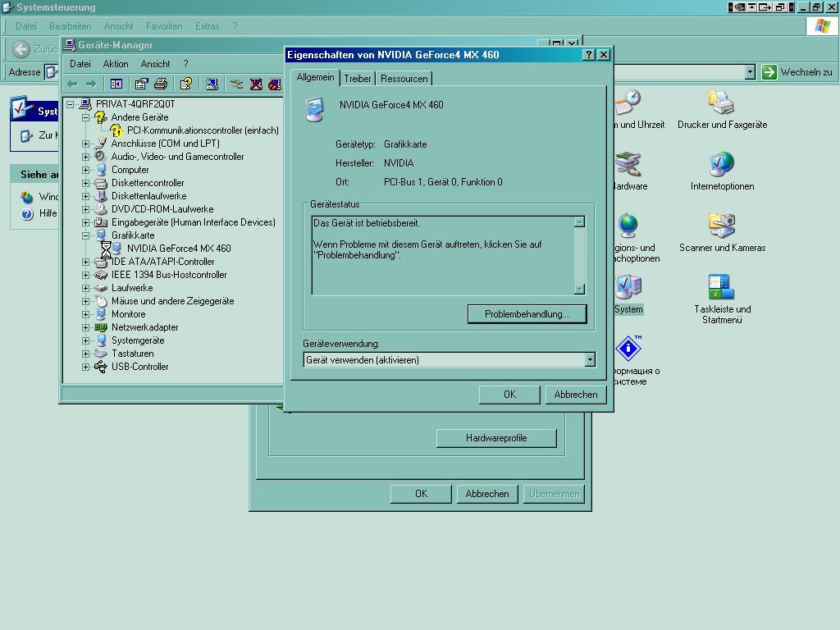Click the uninstall device toolbar icon
The width and height of the screenshot is (840, 630).
point(256,84)
